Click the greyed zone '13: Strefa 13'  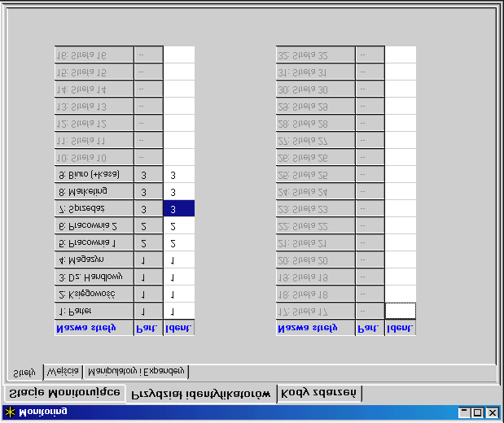(x=94, y=107)
